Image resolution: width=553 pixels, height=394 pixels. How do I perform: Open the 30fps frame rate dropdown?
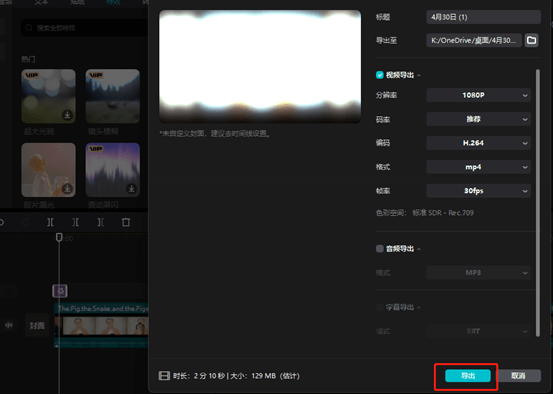click(478, 191)
